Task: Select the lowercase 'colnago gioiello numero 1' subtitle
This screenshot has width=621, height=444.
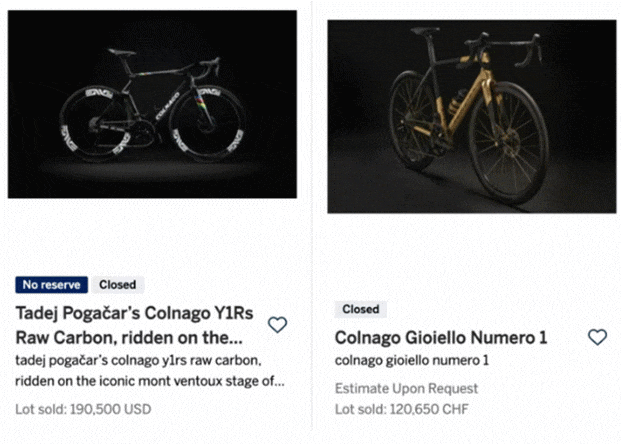Action: (x=412, y=360)
